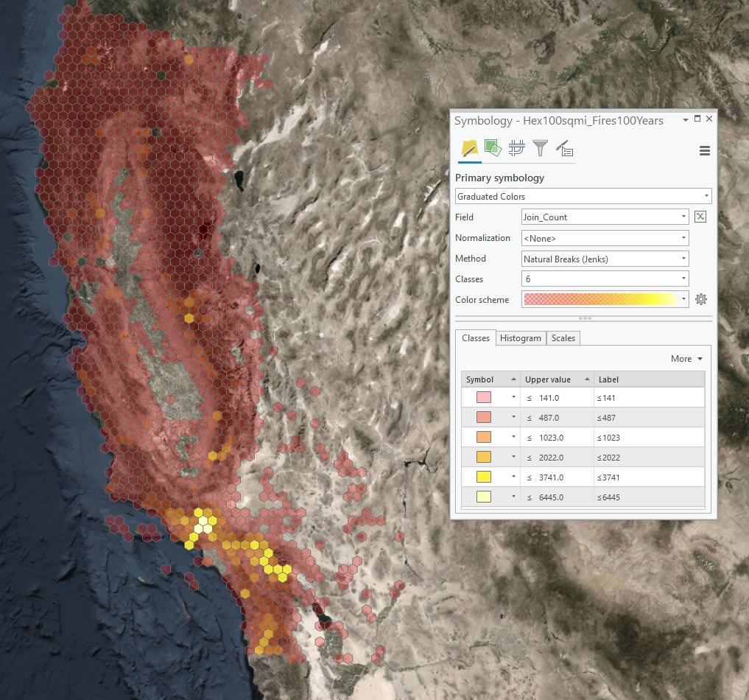Click the pale yellow swatch for ≤6445 class
749x700 pixels.
483,497
